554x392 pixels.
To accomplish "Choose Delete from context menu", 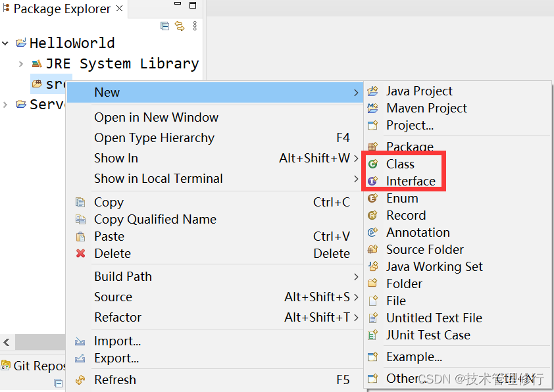I will [214, 254].
